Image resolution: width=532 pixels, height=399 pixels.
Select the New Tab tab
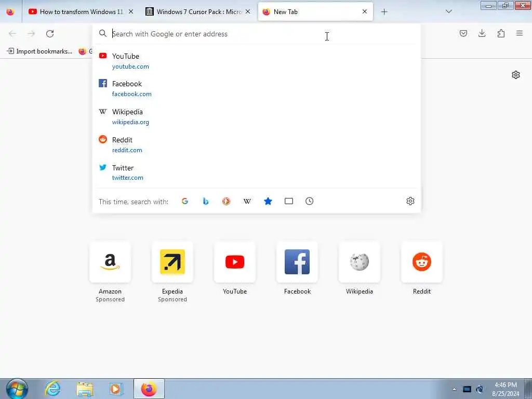point(315,12)
